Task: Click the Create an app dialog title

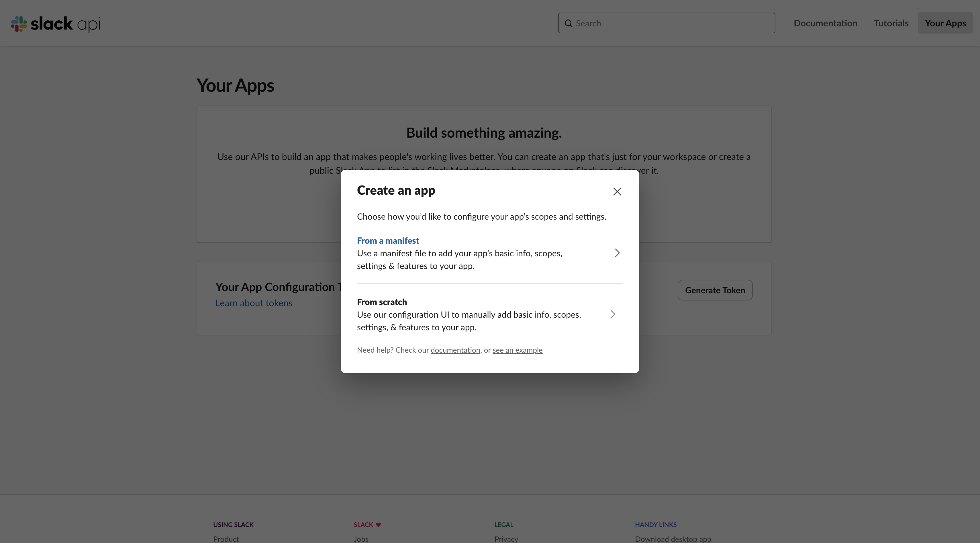Action: pyautogui.click(x=396, y=190)
